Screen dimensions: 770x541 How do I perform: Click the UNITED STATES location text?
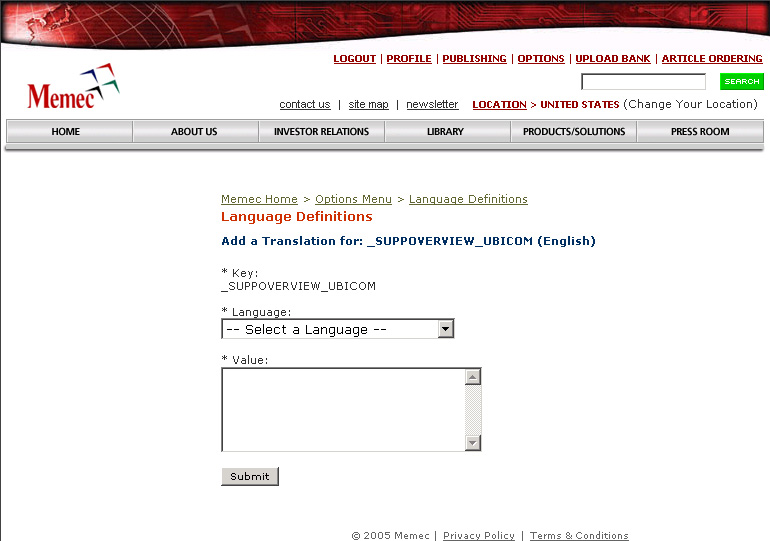[580, 105]
